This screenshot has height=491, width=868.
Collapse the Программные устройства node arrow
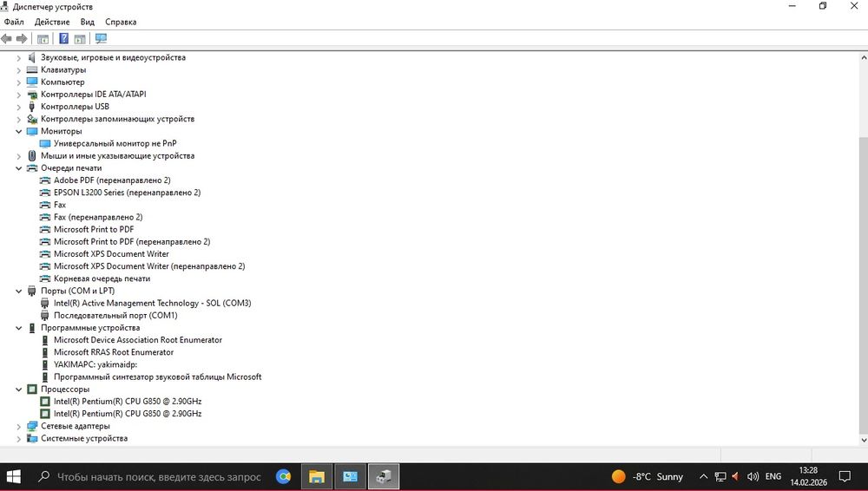click(x=19, y=328)
